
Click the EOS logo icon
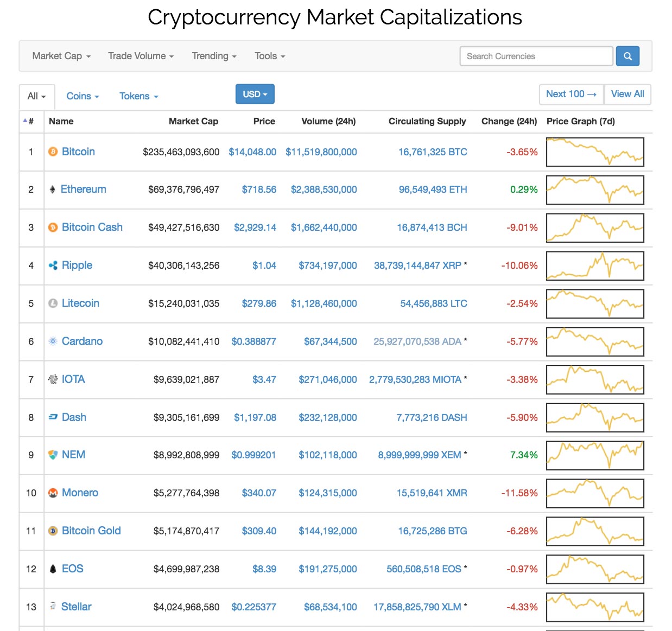(53, 569)
